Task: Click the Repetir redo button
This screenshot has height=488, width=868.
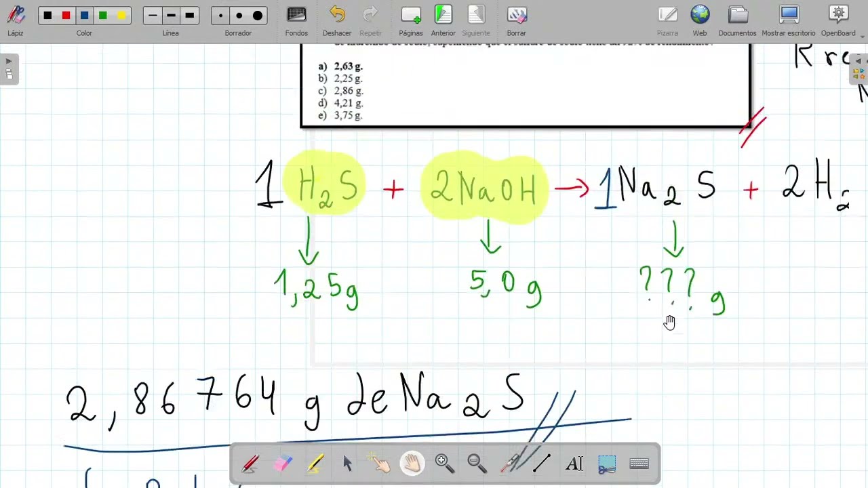Action: (x=370, y=20)
